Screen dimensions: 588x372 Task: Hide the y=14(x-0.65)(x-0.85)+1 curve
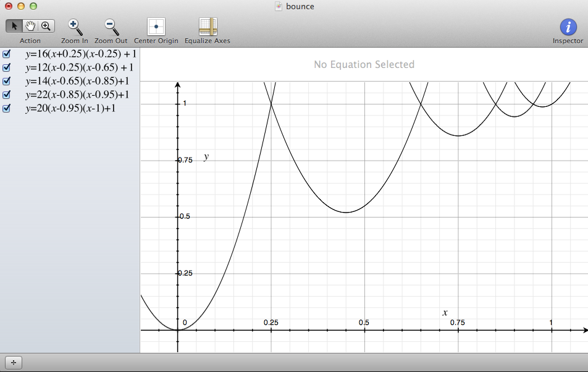tap(7, 81)
